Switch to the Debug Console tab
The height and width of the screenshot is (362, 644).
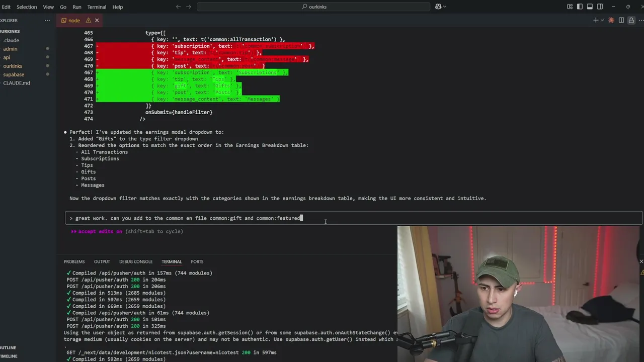136,261
